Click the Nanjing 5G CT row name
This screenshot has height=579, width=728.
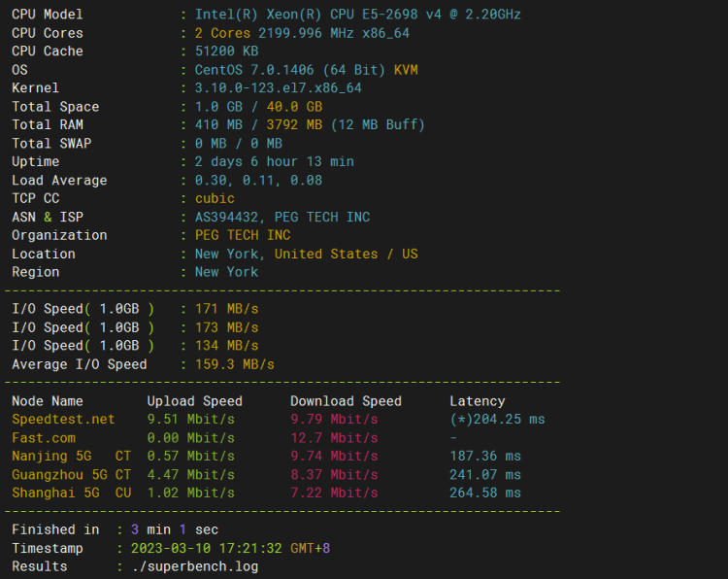click(x=72, y=456)
